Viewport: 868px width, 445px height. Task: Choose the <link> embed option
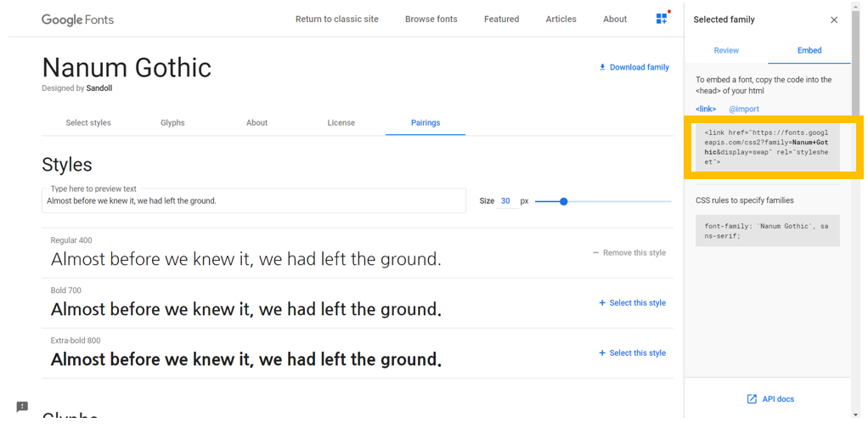pos(706,109)
